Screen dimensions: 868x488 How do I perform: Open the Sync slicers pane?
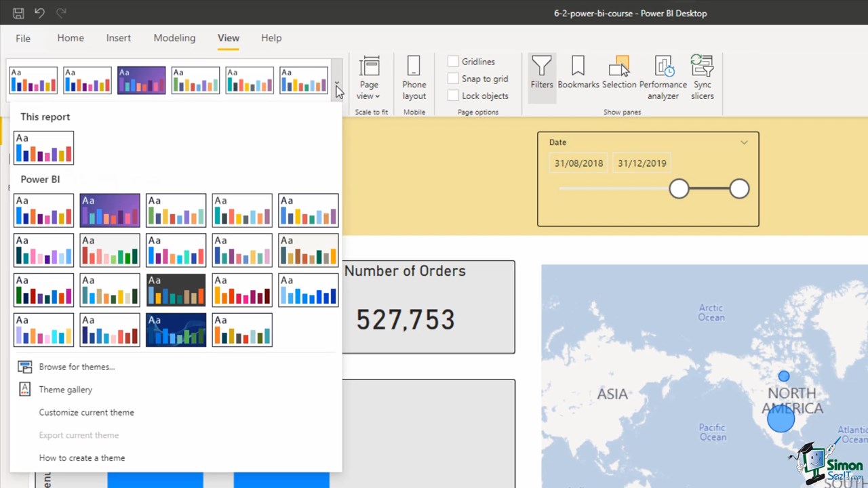click(703, 79)
